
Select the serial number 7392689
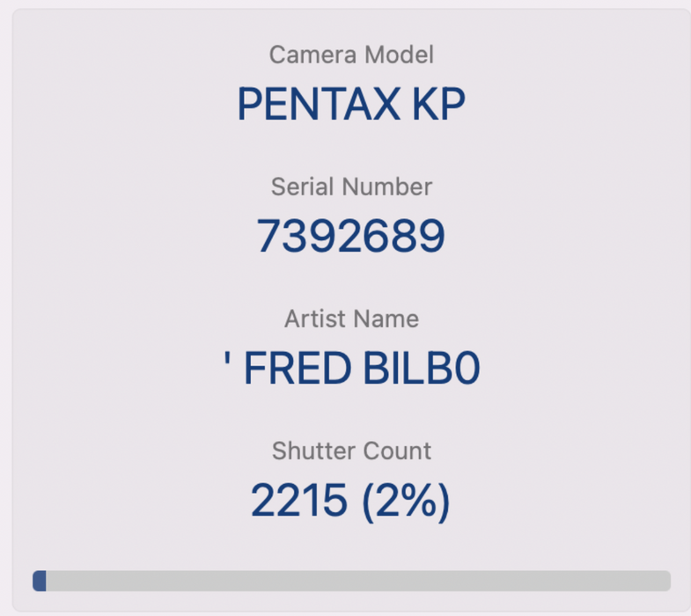[x=351, y=237]
